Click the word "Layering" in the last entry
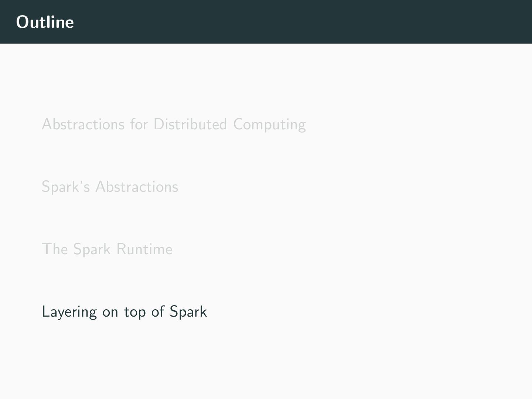 point(69,312)
